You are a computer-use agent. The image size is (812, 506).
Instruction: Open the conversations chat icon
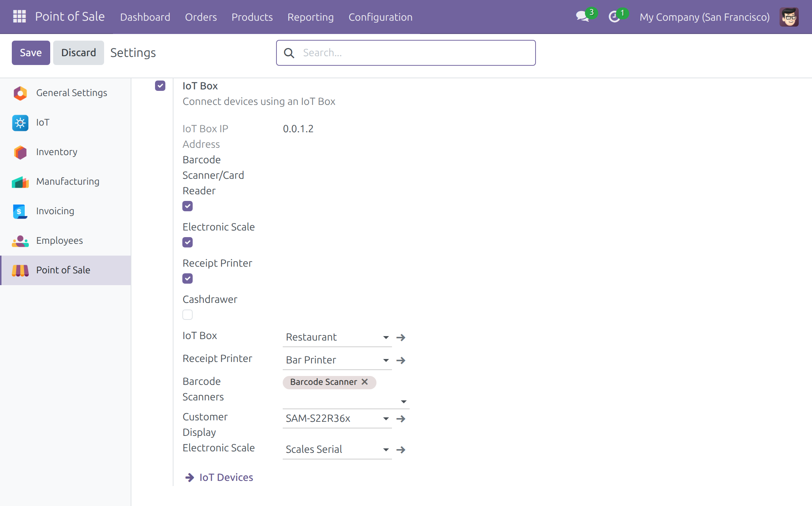tap(582, 17)
